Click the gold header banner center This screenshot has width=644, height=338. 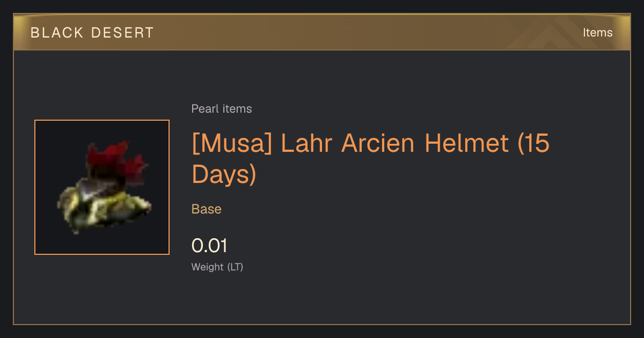coord(322,32)
